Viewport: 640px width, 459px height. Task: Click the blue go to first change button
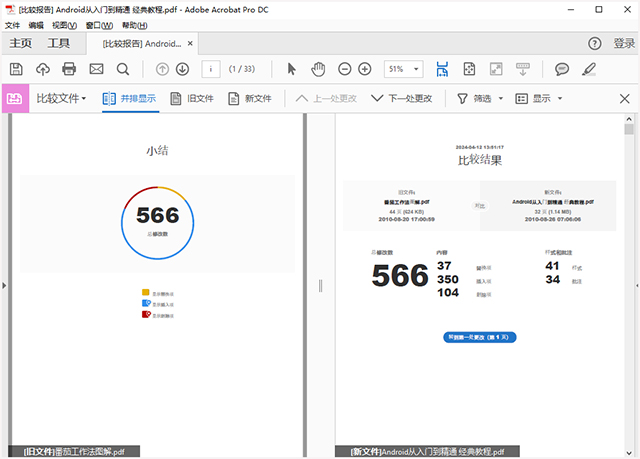479,338
